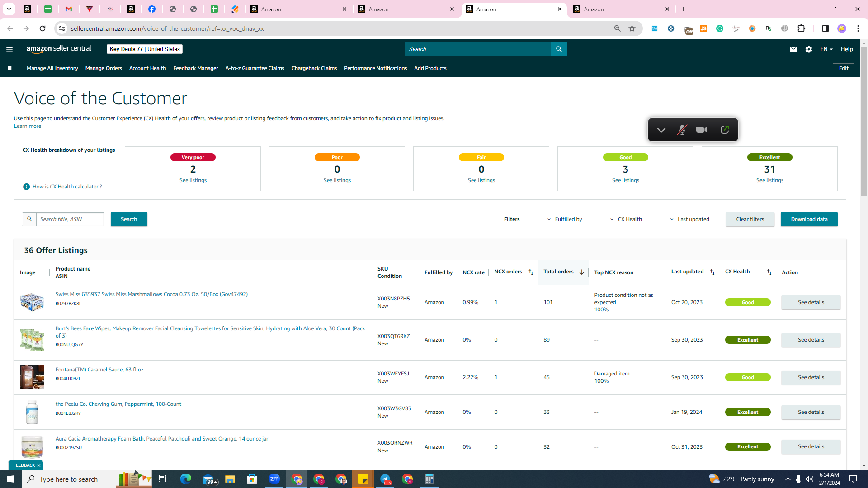Mute the microphone in the floating meeting bar
The image size is (868, 488).
[x=682, y=130]
